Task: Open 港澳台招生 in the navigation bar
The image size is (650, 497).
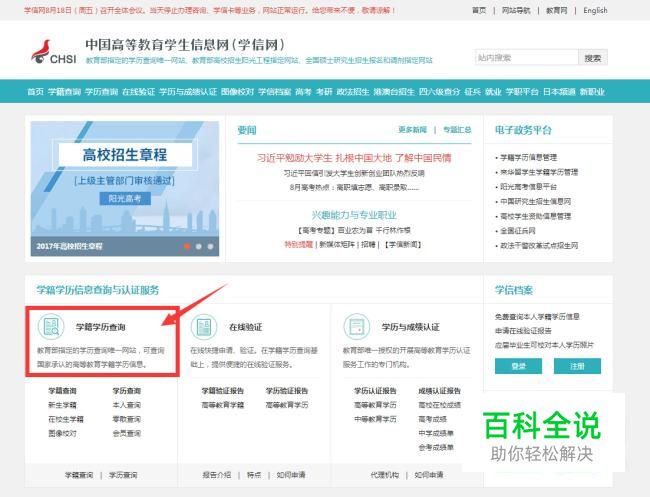Action: pos(394,92)
